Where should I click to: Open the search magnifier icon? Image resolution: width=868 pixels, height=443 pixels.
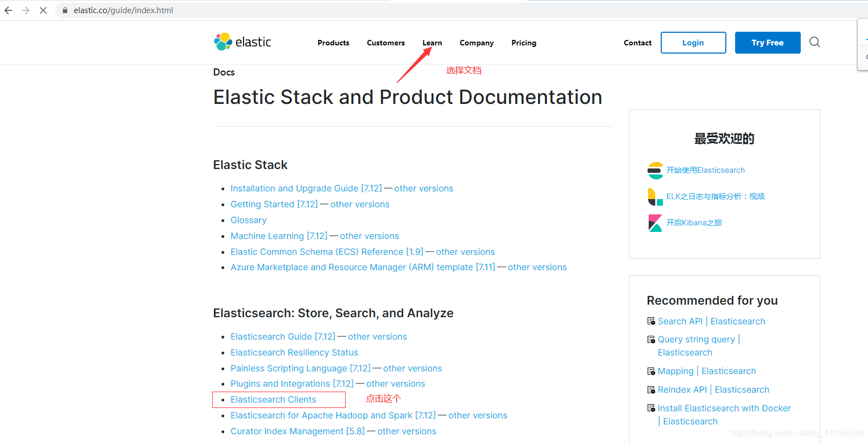coord(814,42)
